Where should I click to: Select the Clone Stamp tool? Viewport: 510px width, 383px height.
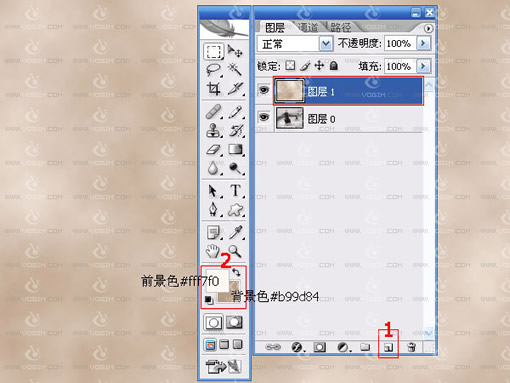click(x=214, y=131)
